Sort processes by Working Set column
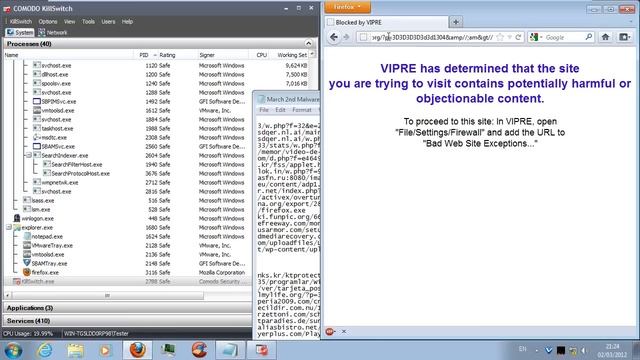The height and width of the screenshot is (360, 640). pos(291,55)
